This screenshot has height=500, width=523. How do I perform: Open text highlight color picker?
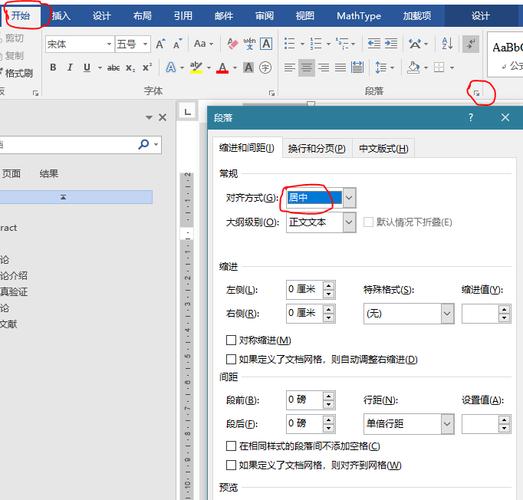point(209,68)
